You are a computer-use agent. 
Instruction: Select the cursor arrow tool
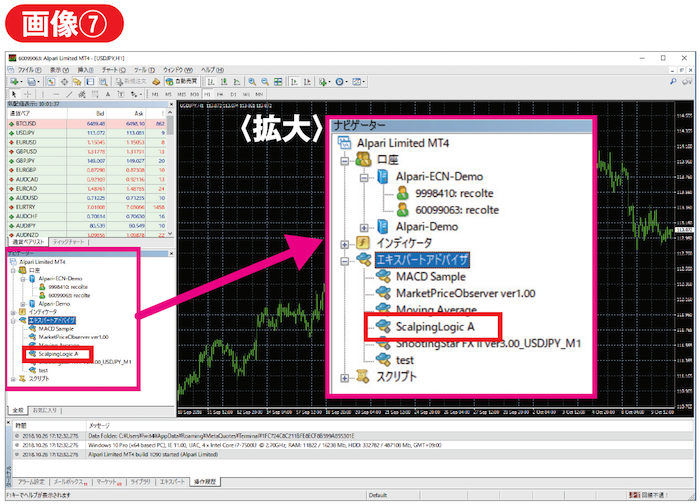14,94
